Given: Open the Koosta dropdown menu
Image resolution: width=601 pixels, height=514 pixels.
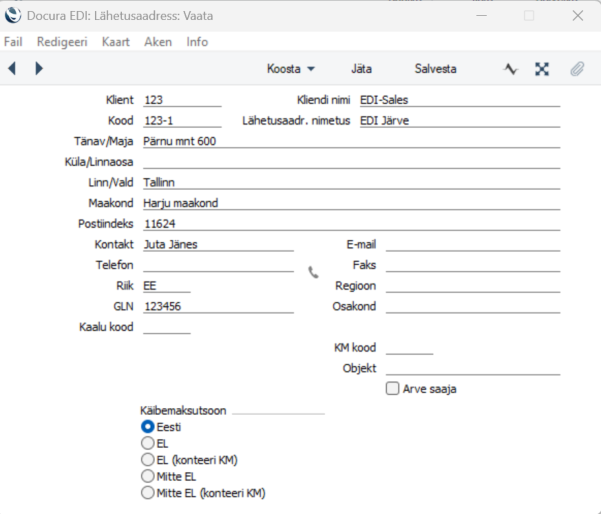Looking at the screenshot, I should click(291, 69).
